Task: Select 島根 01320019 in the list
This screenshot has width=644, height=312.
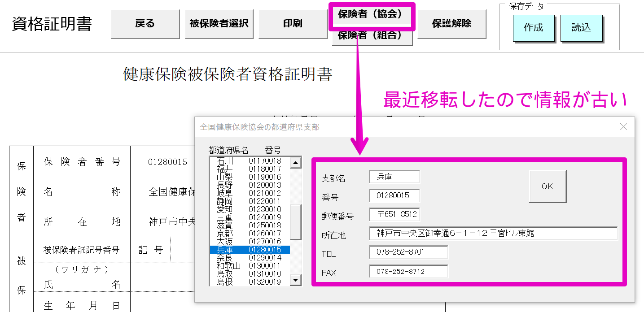Action: click(250, 282)
